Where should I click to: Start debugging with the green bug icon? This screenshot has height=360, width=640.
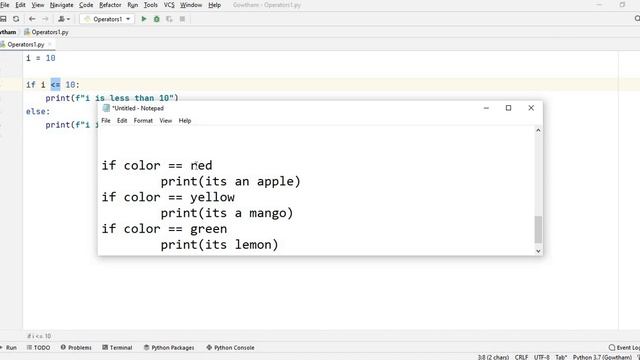point(156,19)
